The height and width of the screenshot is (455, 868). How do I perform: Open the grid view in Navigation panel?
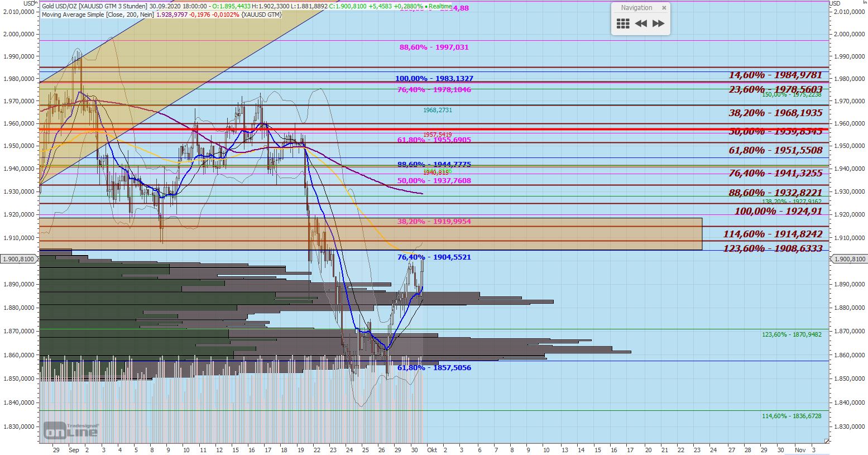623,23
